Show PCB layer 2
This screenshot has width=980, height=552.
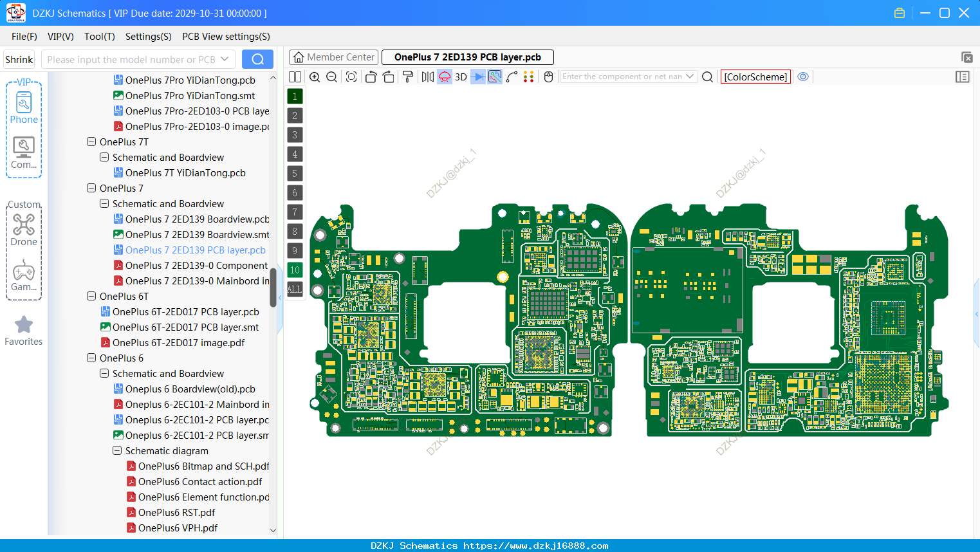[295, 115]
